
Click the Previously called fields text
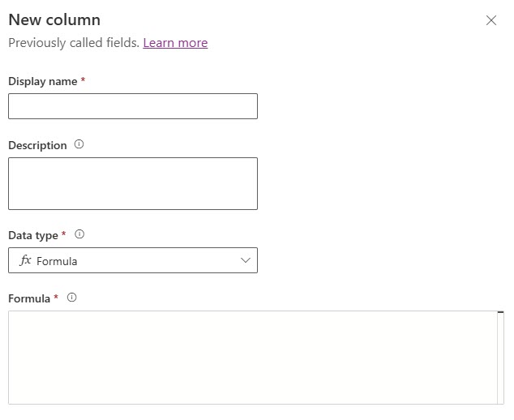(74, 43)
